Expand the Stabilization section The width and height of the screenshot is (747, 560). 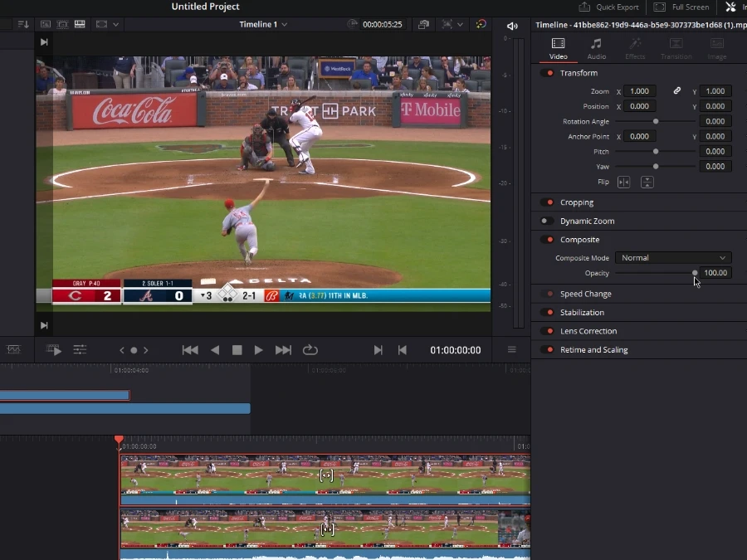point(582,313)
